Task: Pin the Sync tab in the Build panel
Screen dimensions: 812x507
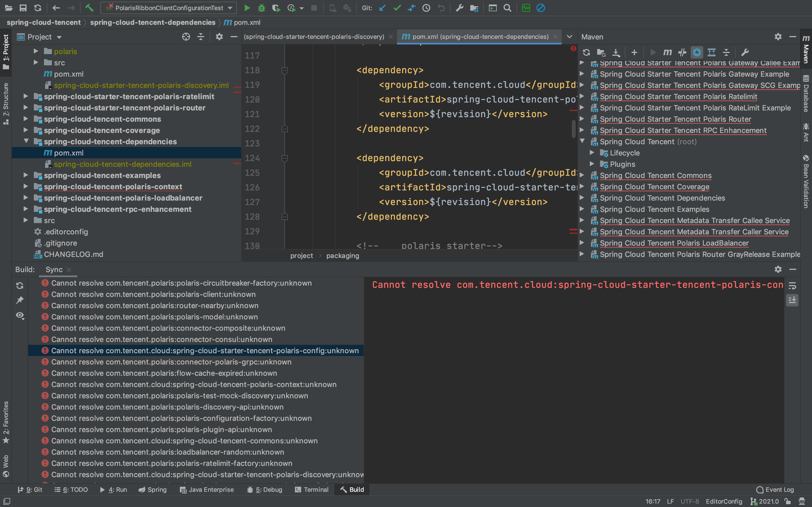Action: 20,300
